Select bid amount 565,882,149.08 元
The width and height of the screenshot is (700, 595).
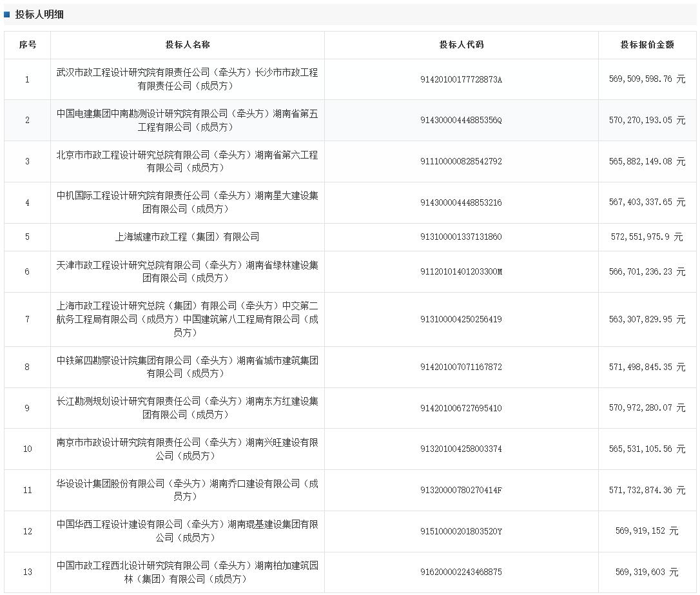pos(647,161)
